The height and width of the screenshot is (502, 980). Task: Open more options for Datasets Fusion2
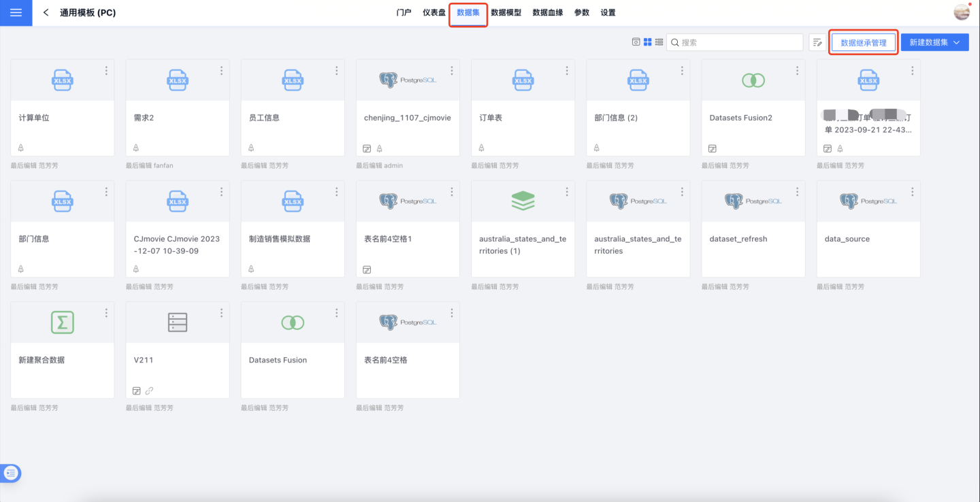[797, 71]
